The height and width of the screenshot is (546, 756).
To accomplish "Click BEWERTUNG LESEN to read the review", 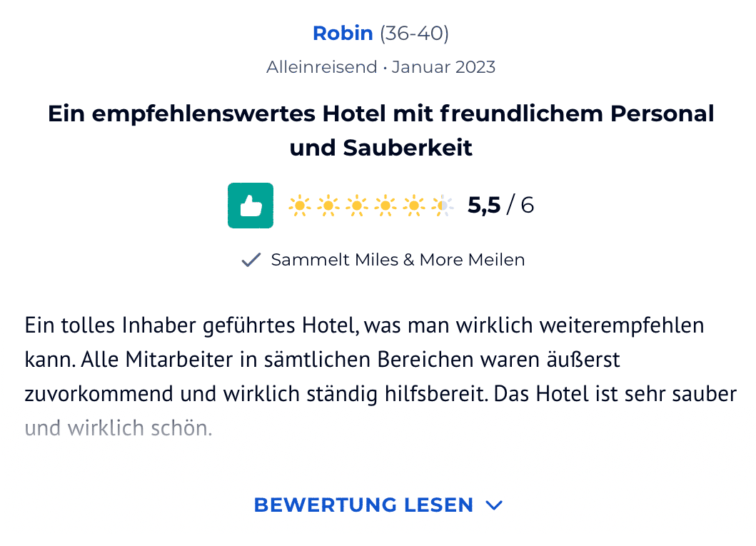I will tap(363, 505).
